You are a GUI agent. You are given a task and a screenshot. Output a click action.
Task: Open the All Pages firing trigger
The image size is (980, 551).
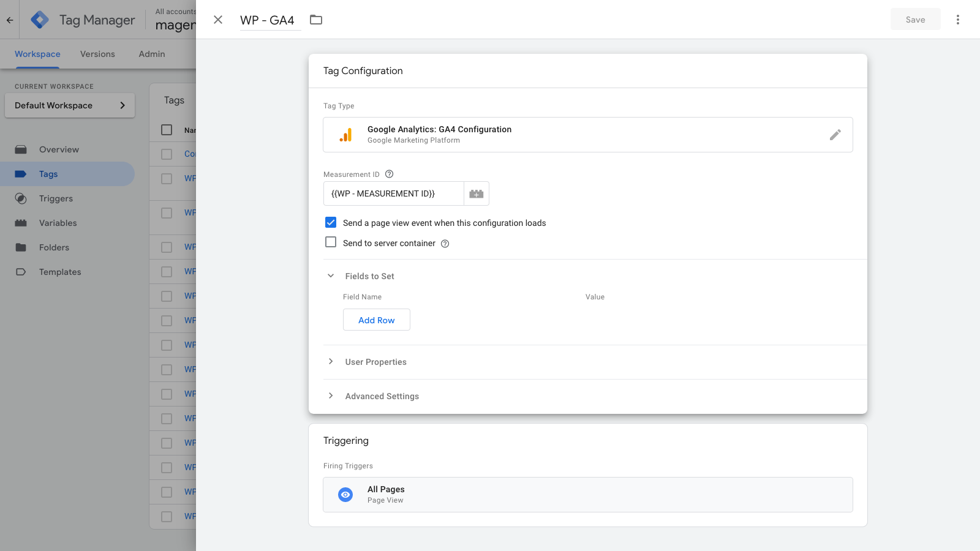588,495
